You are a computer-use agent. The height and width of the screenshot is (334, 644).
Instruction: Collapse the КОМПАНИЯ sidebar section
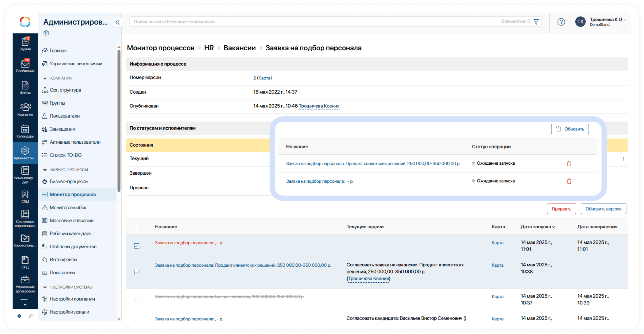point(45,78)
